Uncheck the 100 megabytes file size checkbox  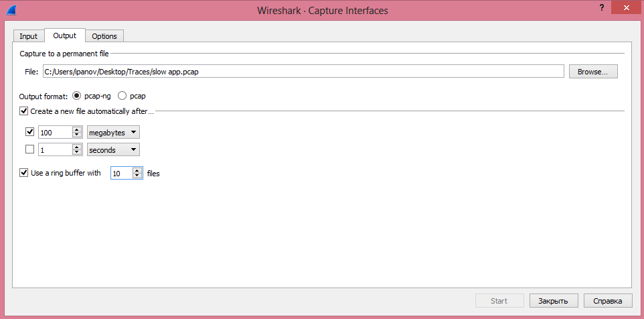click(29, 133)
